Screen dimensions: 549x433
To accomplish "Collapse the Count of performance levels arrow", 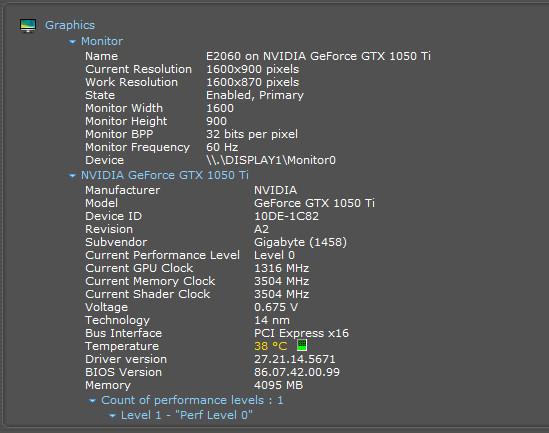I will pos(92,401).
